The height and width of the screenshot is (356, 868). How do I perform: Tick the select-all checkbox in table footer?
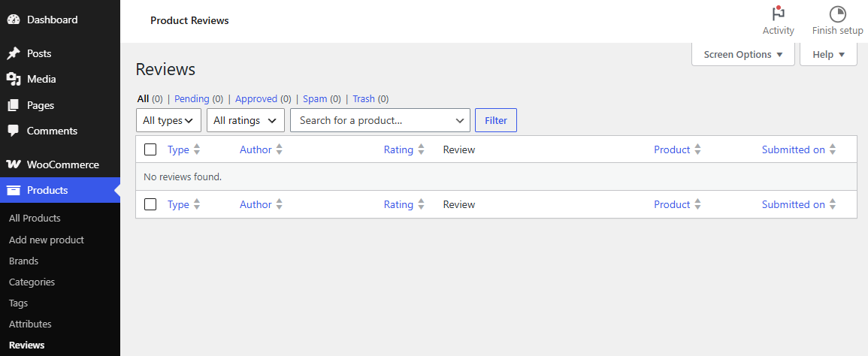[150, 204]
